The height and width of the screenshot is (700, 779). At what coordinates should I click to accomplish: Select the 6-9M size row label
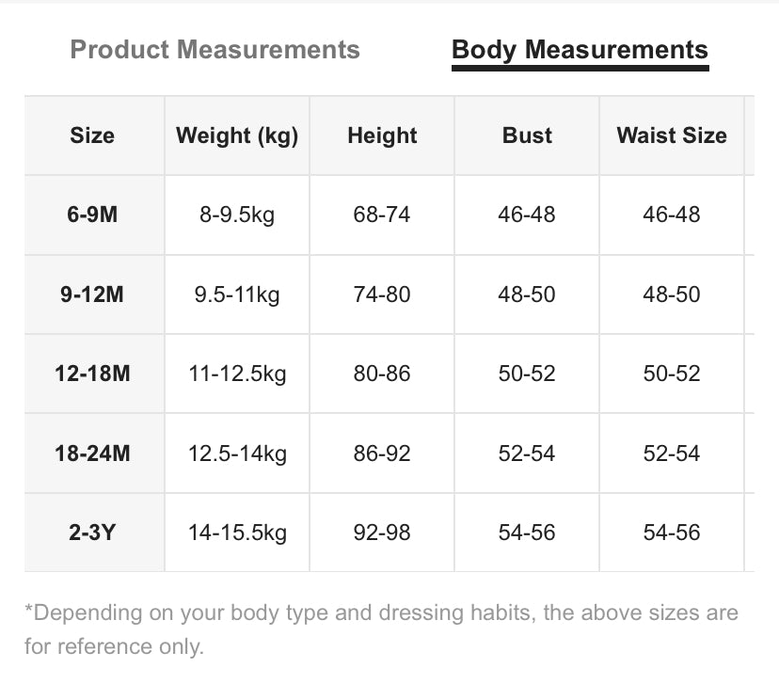(92, 215)
